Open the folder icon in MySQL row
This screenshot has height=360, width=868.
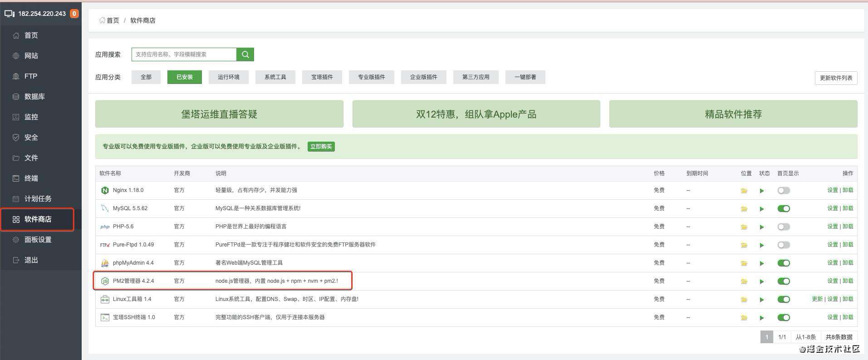[744, 209]
